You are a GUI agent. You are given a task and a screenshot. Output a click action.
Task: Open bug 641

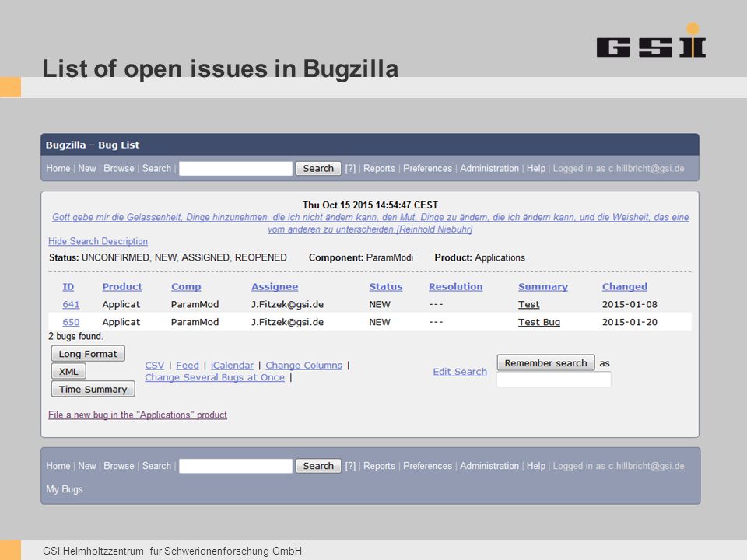(x=71, y=304)
